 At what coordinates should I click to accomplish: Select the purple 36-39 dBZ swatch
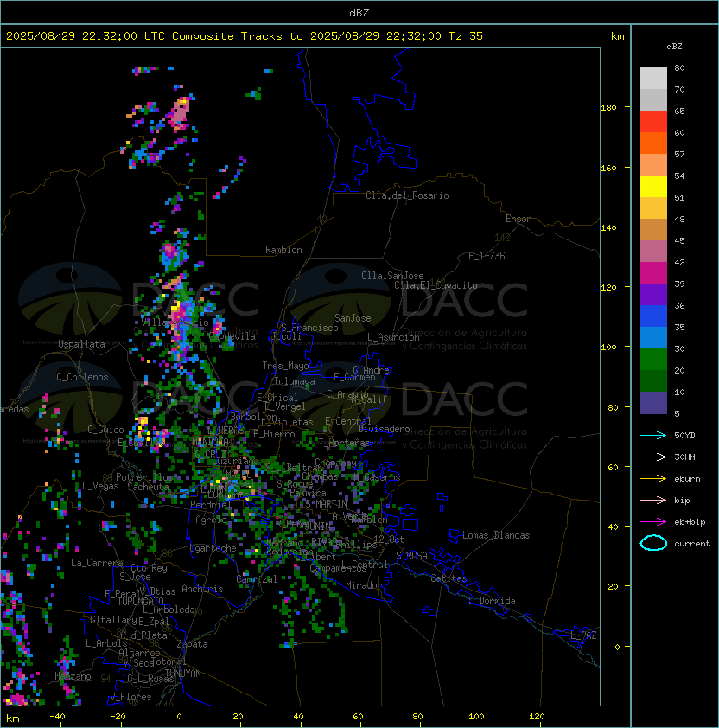653,294
